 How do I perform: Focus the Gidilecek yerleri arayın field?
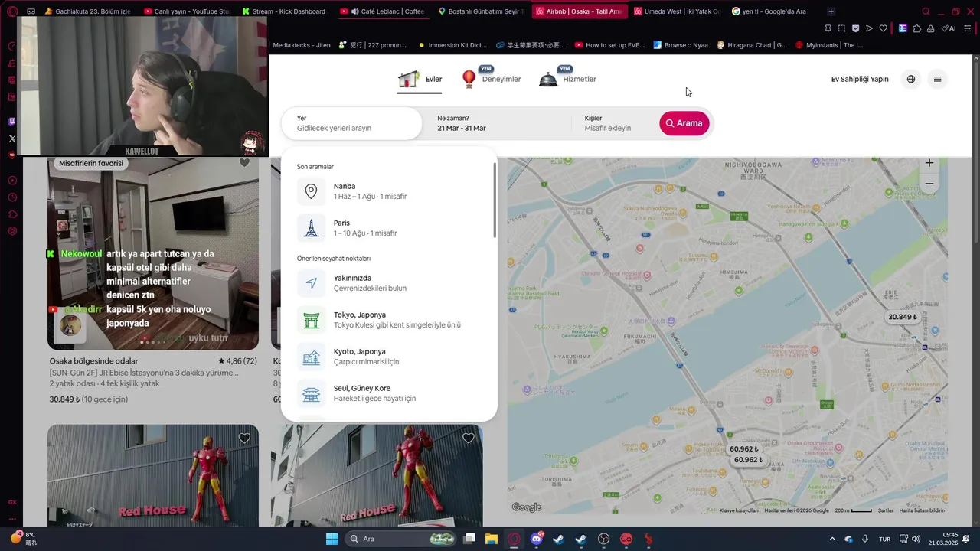coord(351,123)
